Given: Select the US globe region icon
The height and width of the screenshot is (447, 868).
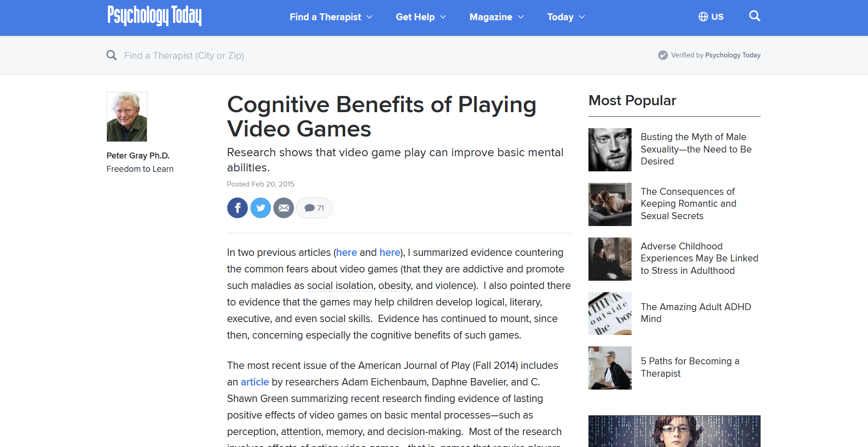Looking at the screenshot, I should (x=703, y=17).
